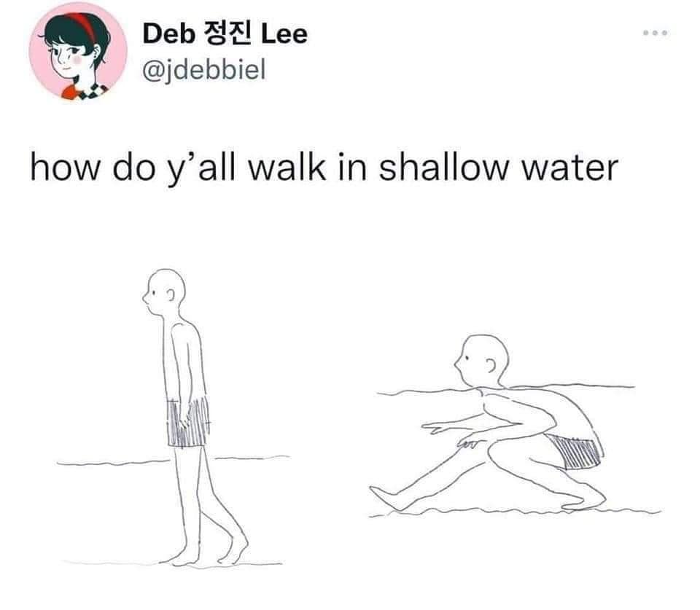This screenshot has width=700, height=610.
Task: Click the crouching figure's striped swim shorts
Action: coord(575,451)
